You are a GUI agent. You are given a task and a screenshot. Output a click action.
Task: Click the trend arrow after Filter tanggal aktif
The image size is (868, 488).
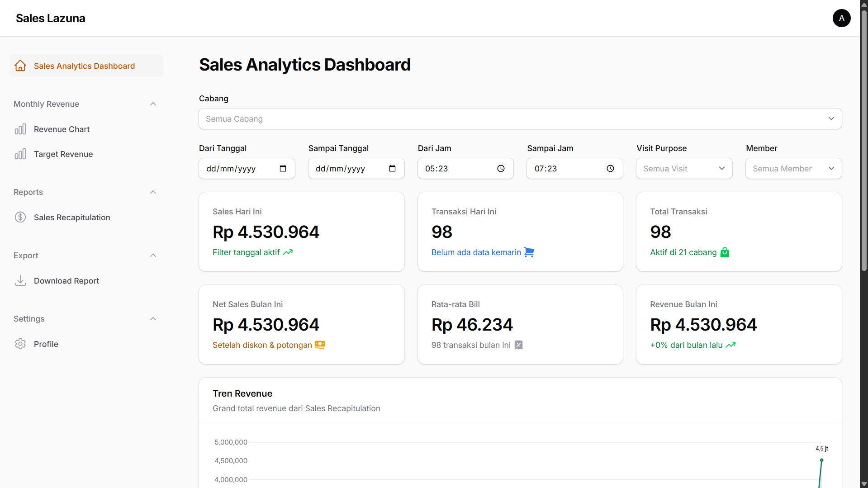[x=288, y=252]
